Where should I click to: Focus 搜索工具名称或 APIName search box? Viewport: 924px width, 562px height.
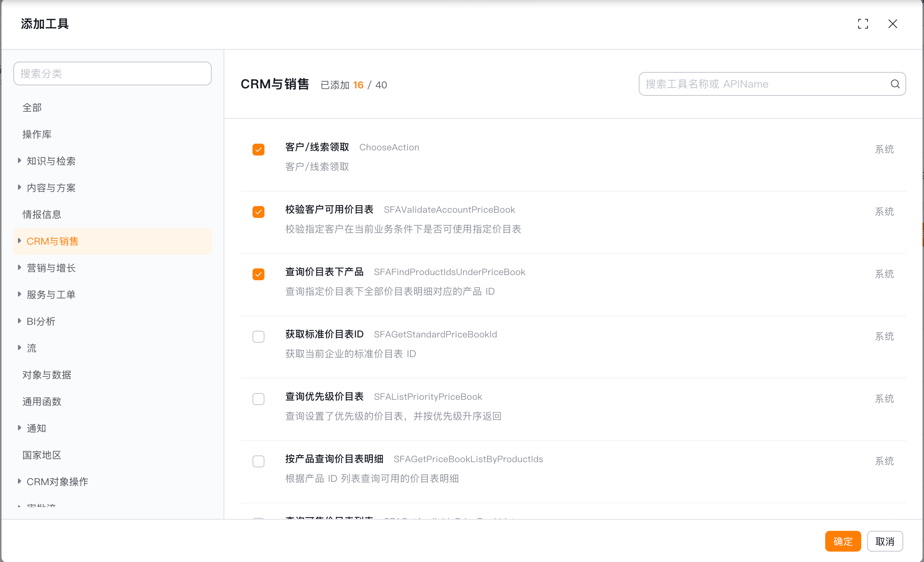(772, 84)
